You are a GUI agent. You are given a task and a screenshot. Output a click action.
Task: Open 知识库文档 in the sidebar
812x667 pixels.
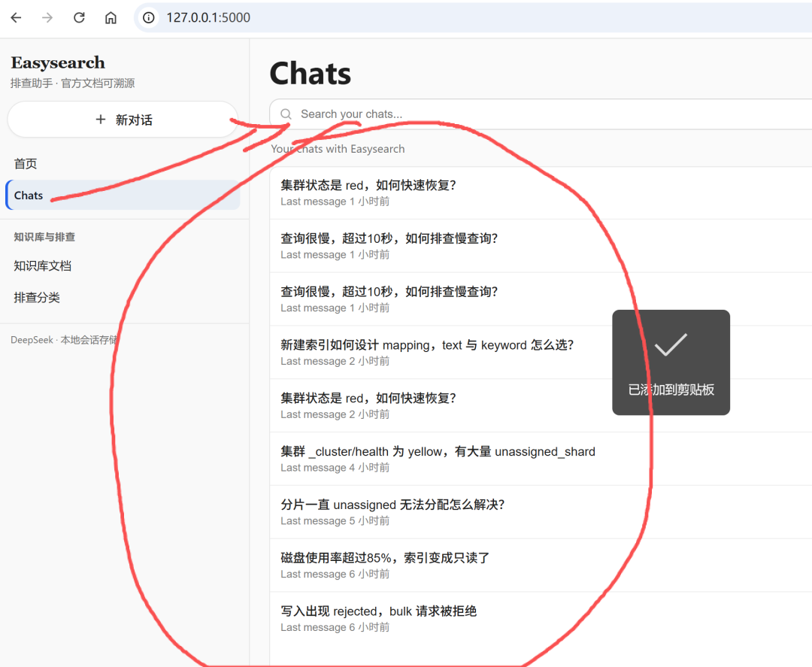click(42, 265)
